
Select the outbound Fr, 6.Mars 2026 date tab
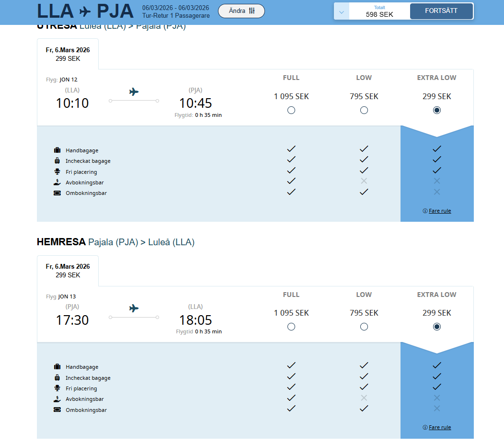click(x=68, y=54)
